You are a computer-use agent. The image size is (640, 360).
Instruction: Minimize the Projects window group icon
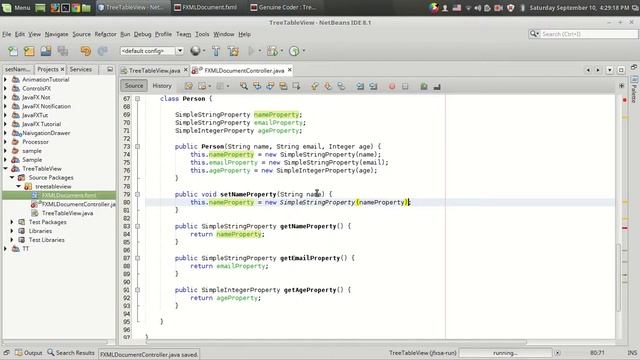click(110, 69)
